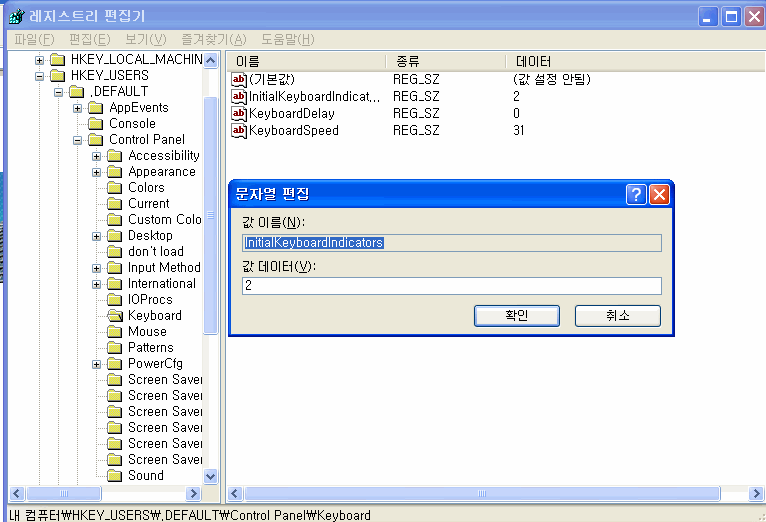The image size is (766, 522).
Task: Click the Appearance folder icon
Action: (115, 172)
